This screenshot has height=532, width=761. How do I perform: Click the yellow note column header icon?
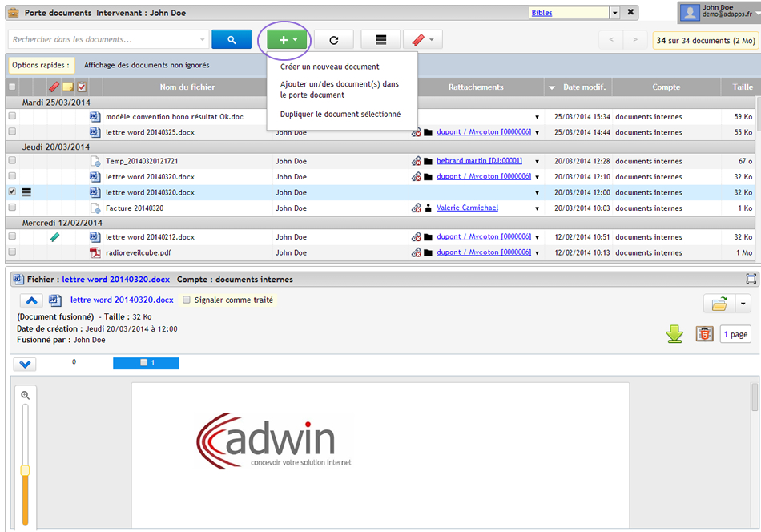pos(68,87)
